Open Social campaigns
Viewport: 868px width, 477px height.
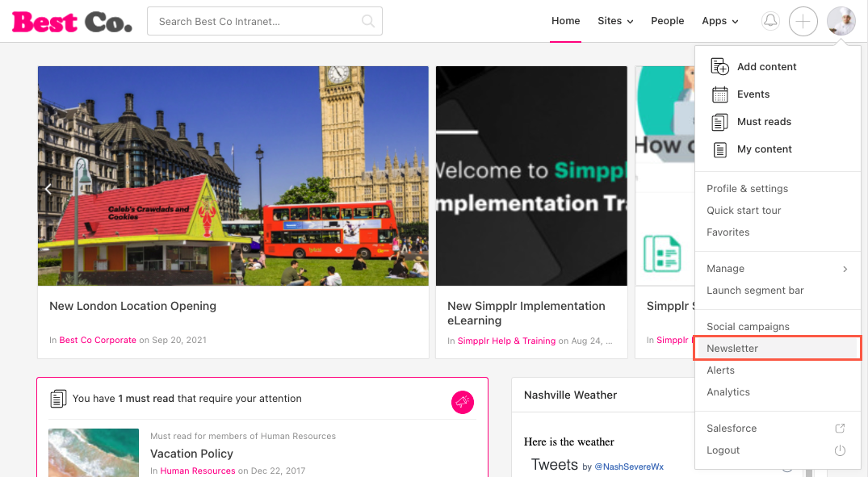pyautogui.click(x=748, y=327)
